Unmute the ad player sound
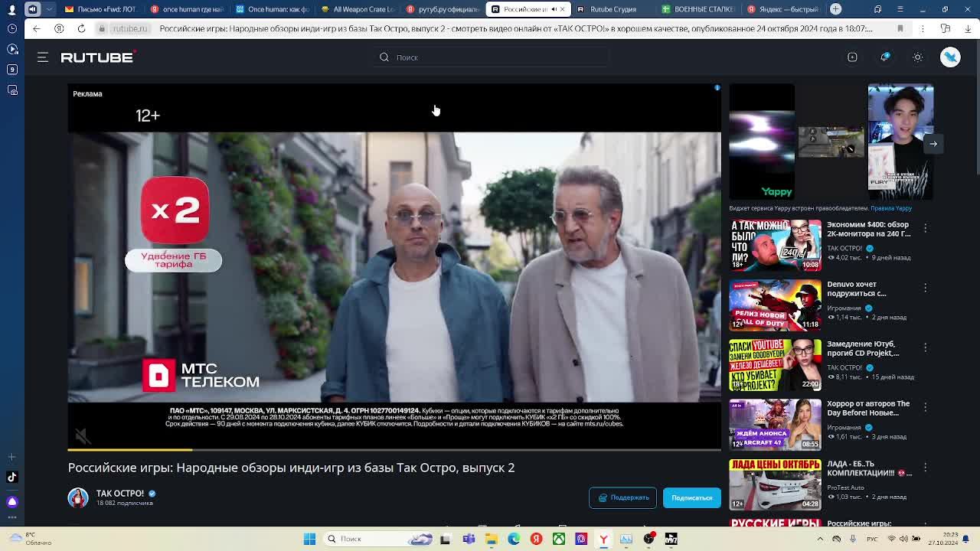This screenshot has height=551, width=980. (x=83, y=435)
